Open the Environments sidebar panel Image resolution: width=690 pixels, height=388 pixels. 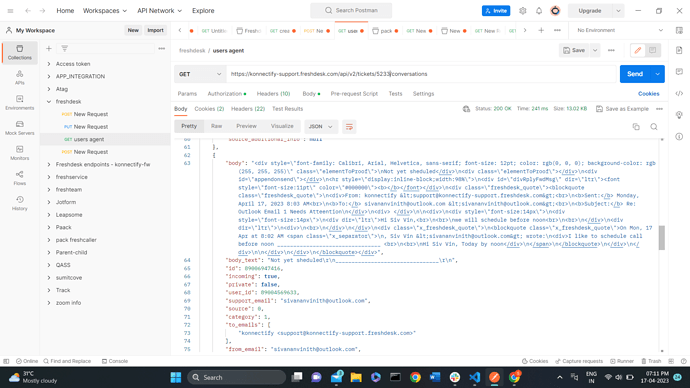(x=20, y=102)
